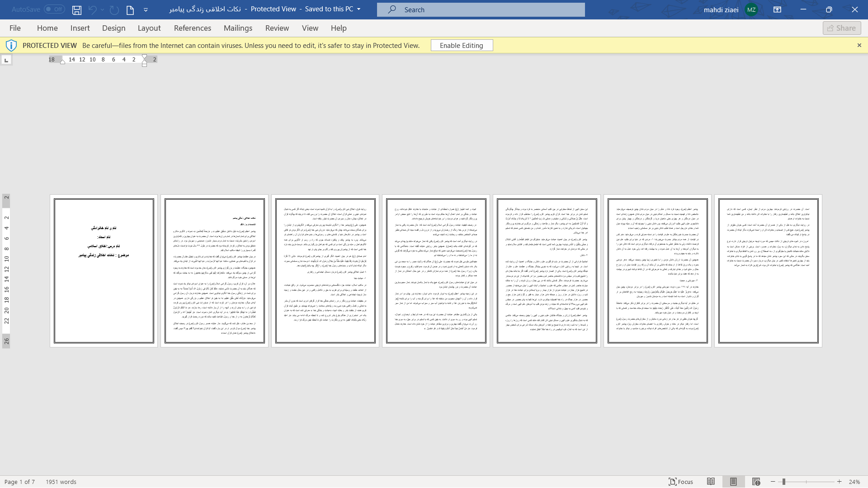The width and height of the screenshot is (868, 488).
Task: Switch to Print Layout view icon
Action: pos(733,482)
